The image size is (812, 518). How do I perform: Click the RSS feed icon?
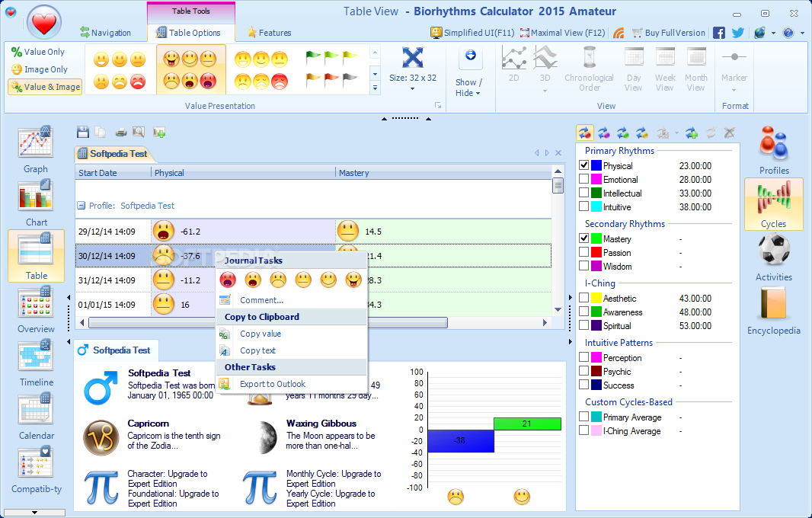(x=619, y=33)
